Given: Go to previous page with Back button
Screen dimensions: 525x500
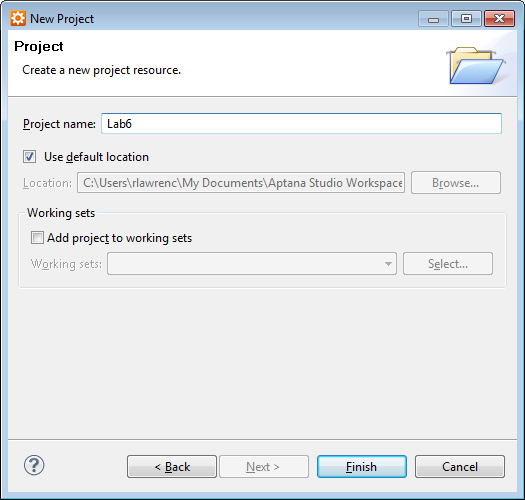Looking at the screenshot, I should point(172,466).
